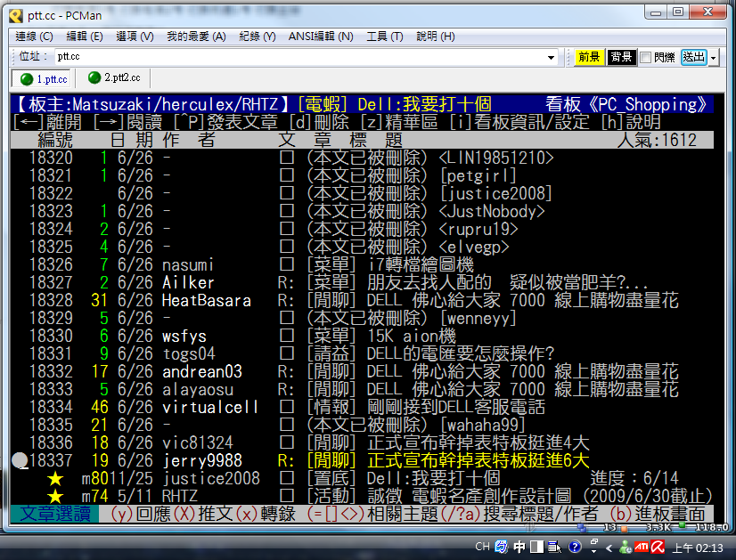Select post 18320 by LIN19851210
Viewport: 736px width, 560px height.
tap(362, 158)
